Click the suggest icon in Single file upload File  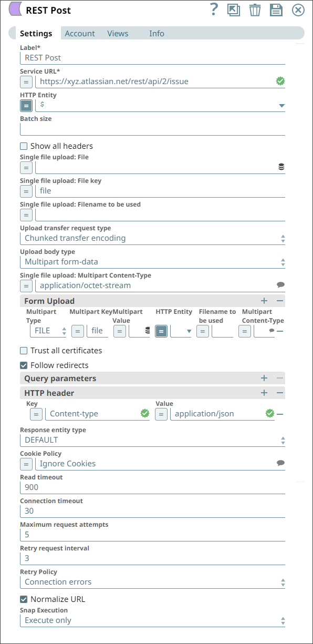tap(280, 167)
